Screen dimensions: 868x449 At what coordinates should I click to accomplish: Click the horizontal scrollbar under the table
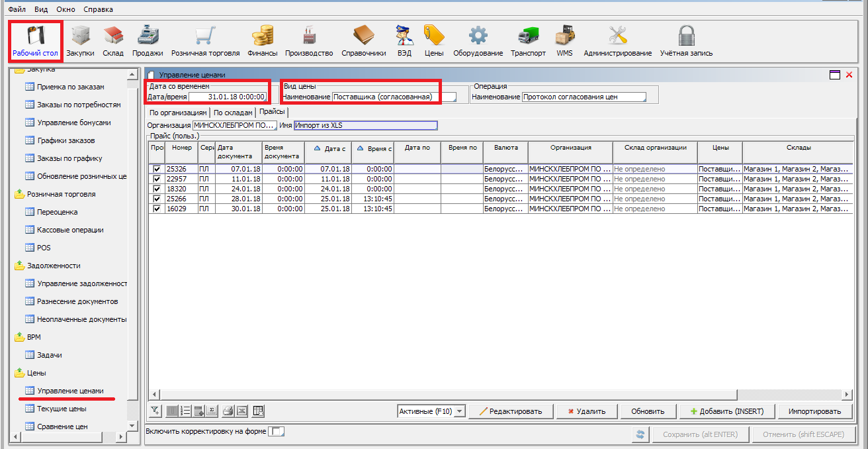[496, 395]
